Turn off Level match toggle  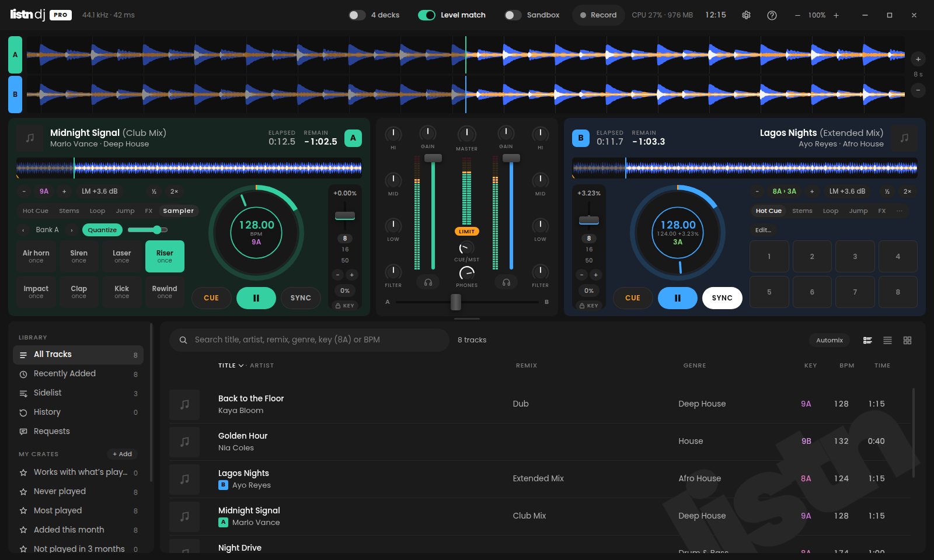tap(427, 15)
